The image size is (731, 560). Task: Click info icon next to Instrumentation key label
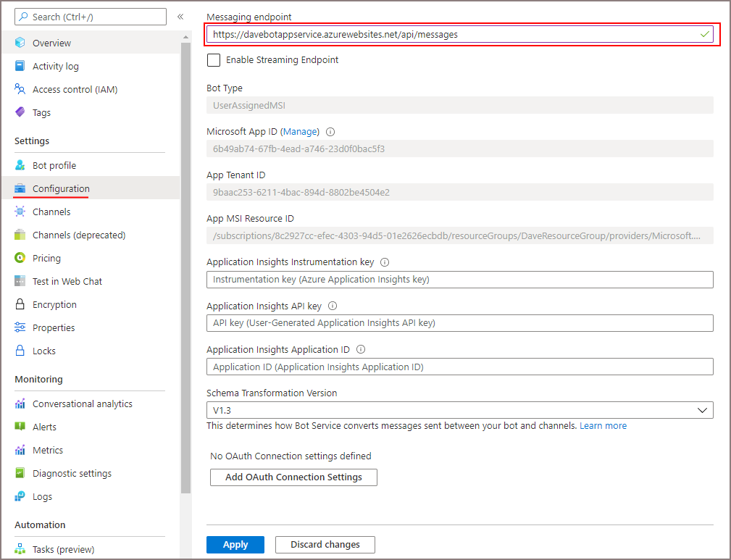click(x=385, y=262)
